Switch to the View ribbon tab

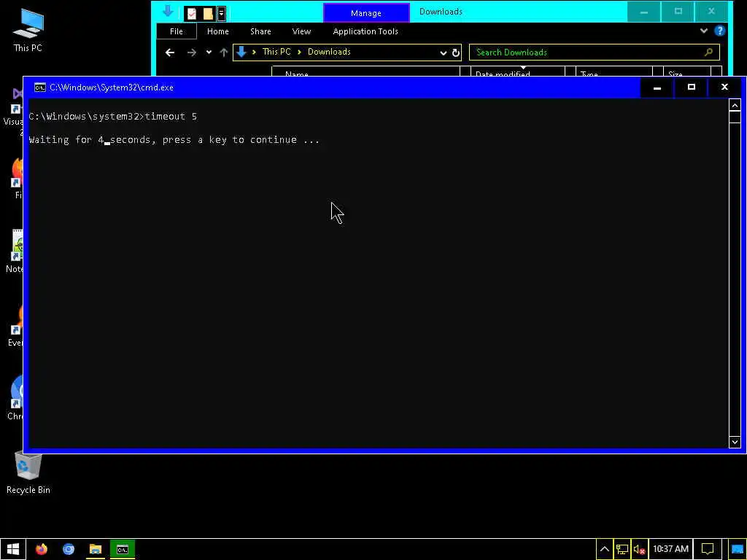[x=301, y=31]
